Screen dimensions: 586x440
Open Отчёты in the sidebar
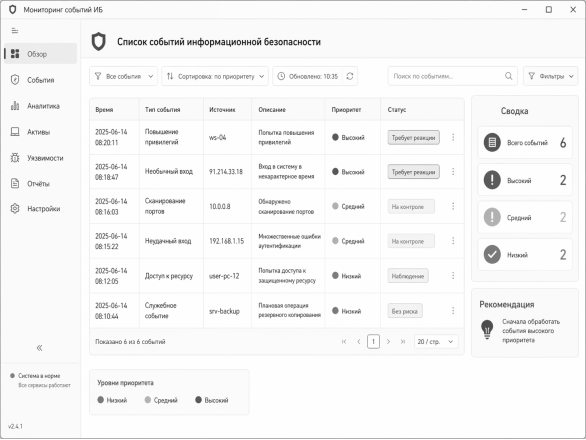tap(40, 184)
